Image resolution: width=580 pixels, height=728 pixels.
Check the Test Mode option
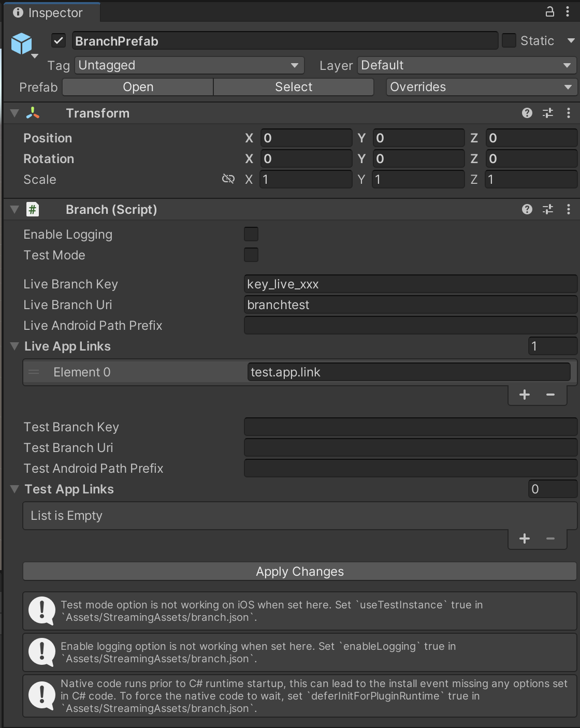[x=251, y=255]
